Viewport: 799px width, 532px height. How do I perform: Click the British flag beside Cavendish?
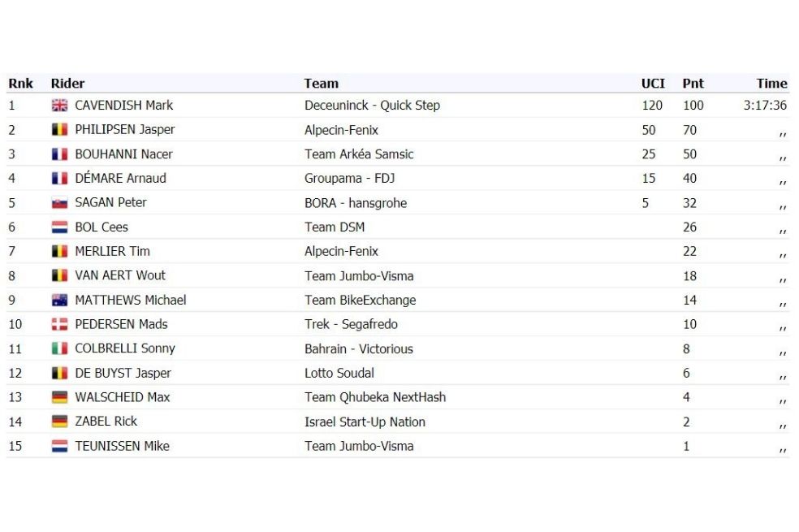pyautogui.click(x=59, y=106)
